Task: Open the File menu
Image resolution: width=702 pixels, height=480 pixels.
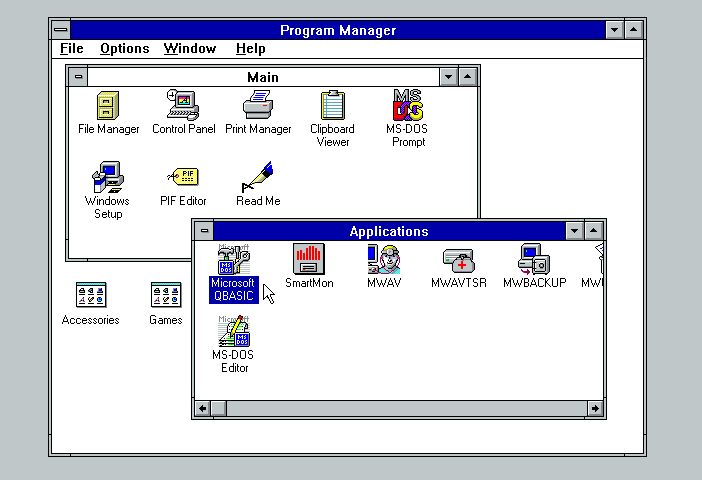Action: (x=71, y=48)
